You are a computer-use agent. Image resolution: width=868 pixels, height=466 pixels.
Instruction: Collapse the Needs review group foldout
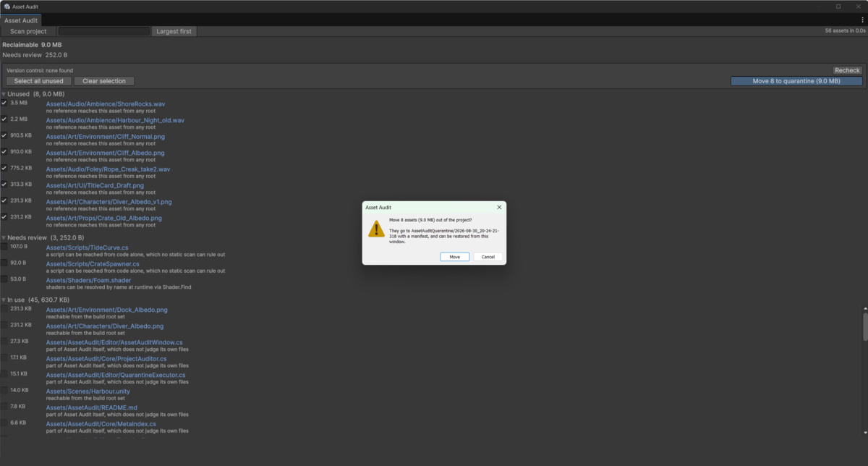[4, 237]
